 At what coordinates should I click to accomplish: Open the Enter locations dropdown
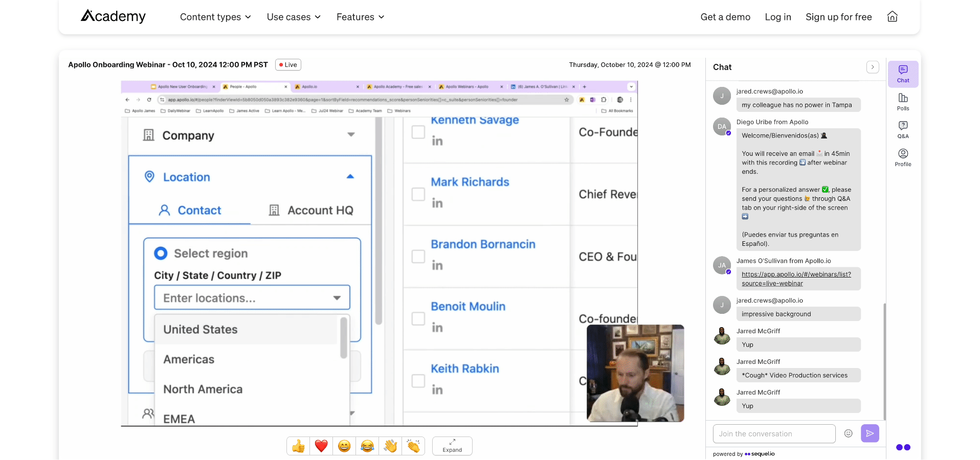(252, 297)
